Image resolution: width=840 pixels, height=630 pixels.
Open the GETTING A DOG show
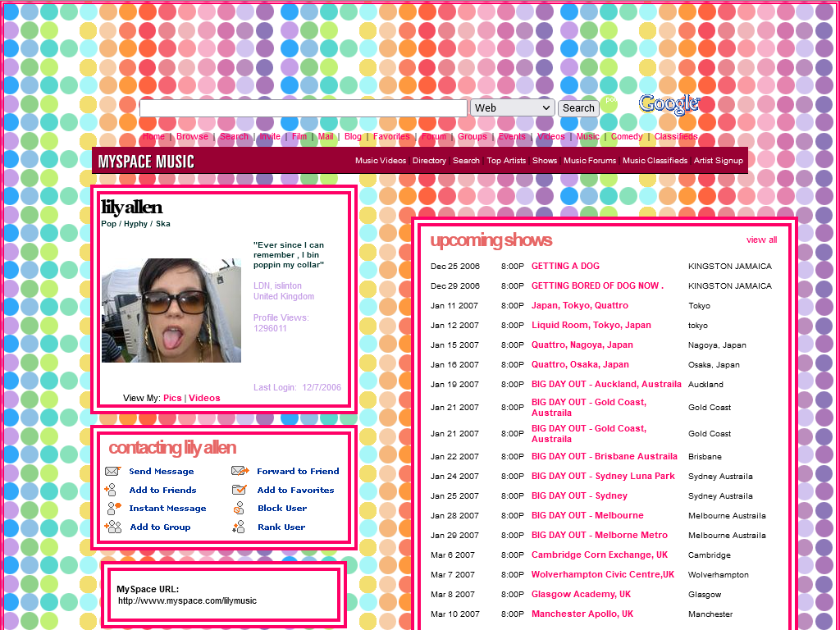click(565, 266)
